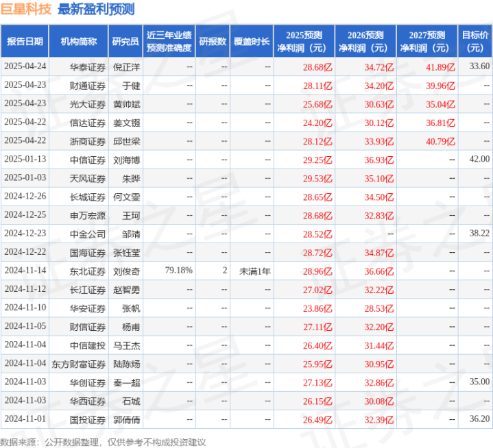
Task: Click the 机构简称 column header
Action: (x=79, y=41)
